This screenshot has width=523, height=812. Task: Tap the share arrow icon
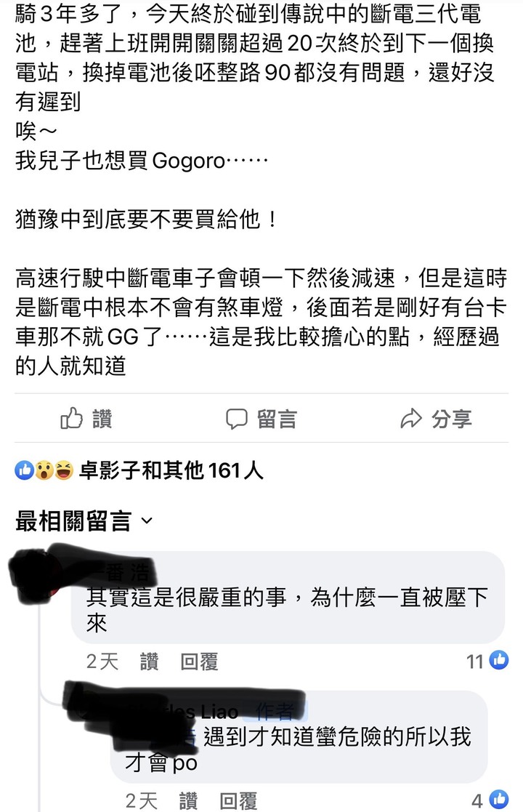tap(411, 419)
